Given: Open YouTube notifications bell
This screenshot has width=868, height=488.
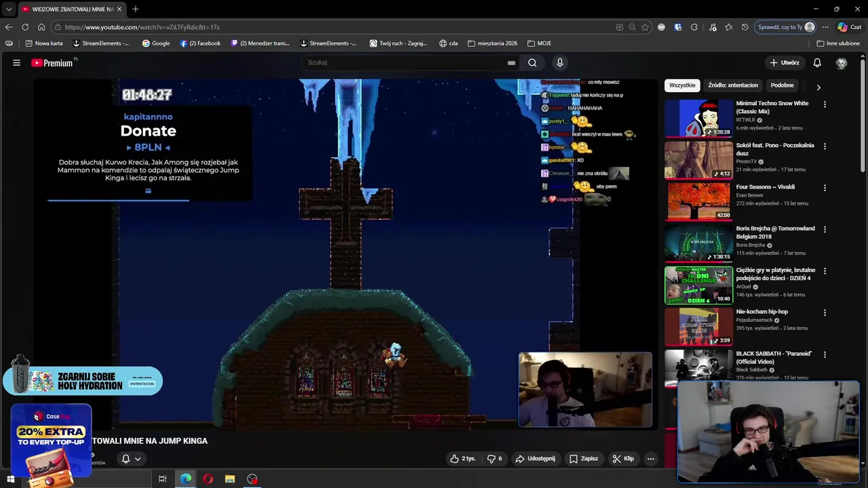Looking at the screenshot, I should pos(817,62).
